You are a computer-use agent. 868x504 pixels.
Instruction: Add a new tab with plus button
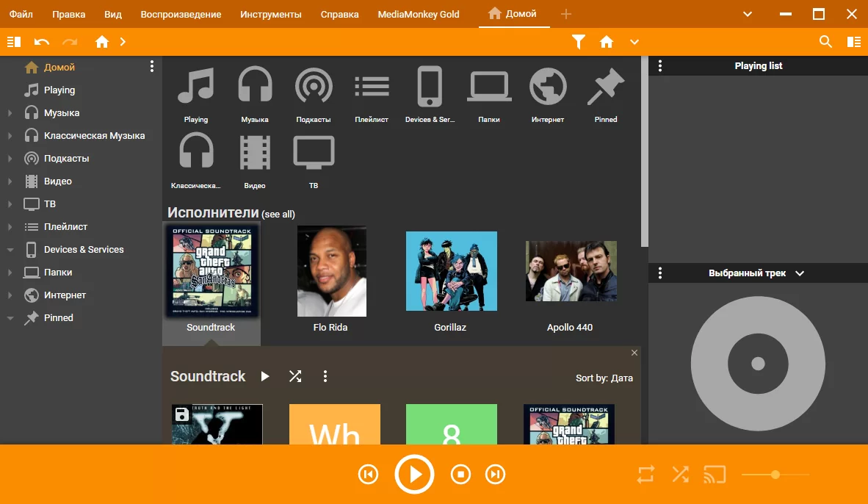click(x=565, y=14)
